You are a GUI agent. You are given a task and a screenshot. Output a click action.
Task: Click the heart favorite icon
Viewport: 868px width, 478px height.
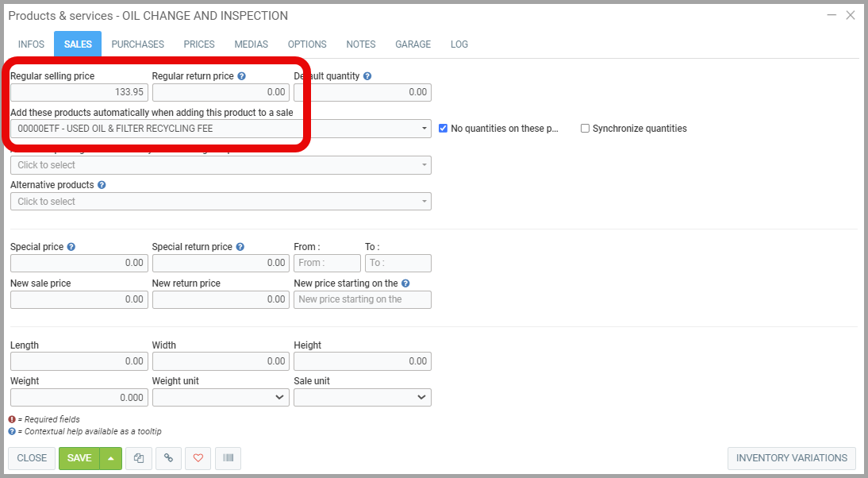tap(198, 458)
